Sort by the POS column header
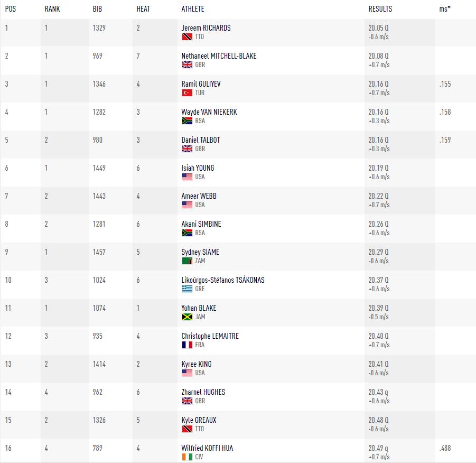 (11, 9)
